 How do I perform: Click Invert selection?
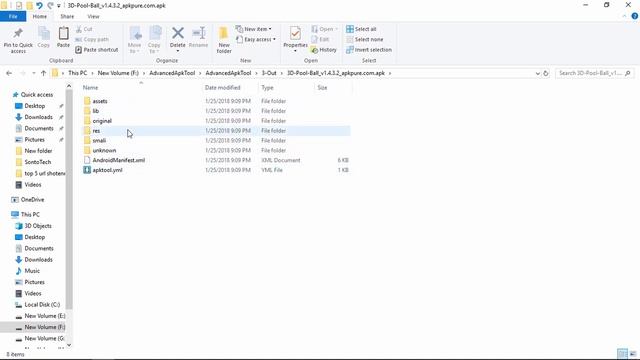(x=369, y=50)
